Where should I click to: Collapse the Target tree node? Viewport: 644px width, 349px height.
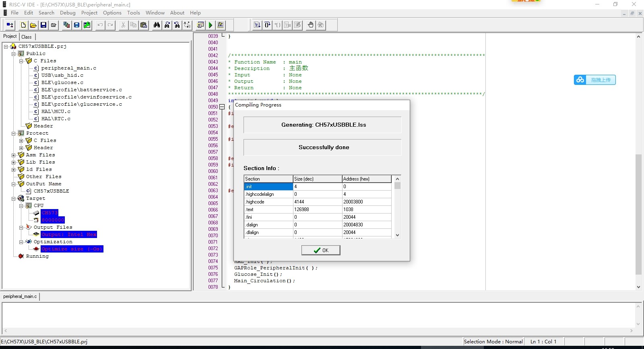14,199
